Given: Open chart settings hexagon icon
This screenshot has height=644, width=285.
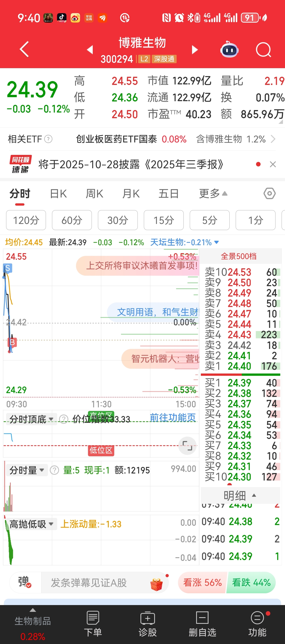Looking at the screenshot, I should coord(270,194).
